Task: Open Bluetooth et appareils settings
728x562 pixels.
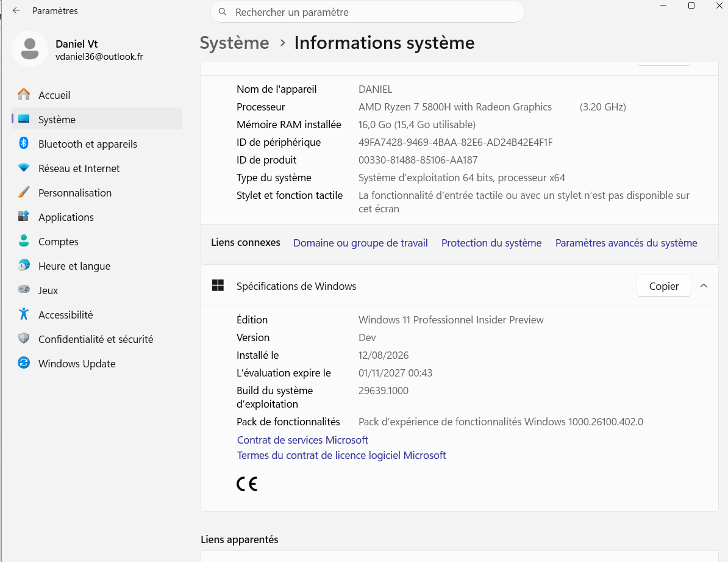Action: [97, 143]
